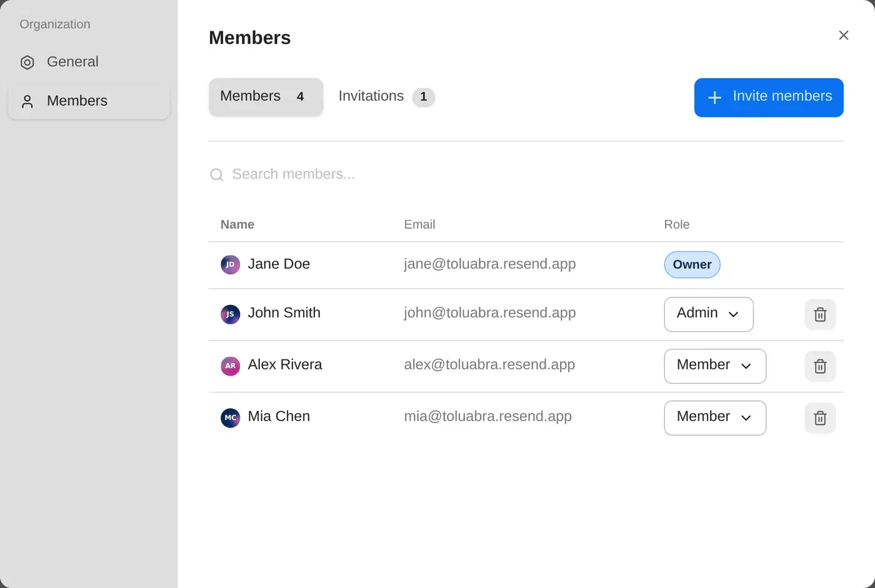875x588 pixels.
Task: Click the trash icon in Mia Chen's row
Action: [x=820, y=418]
